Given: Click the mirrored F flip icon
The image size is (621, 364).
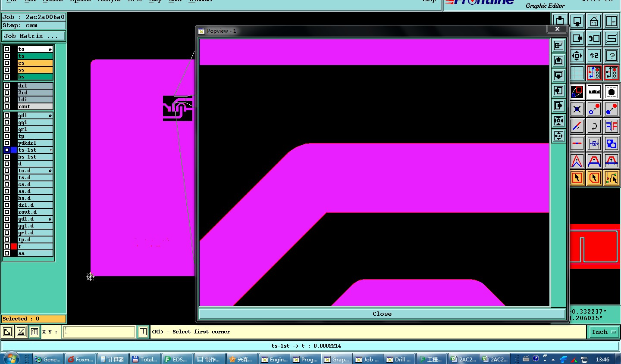Looking at the screenshot, I should point(612,126).
